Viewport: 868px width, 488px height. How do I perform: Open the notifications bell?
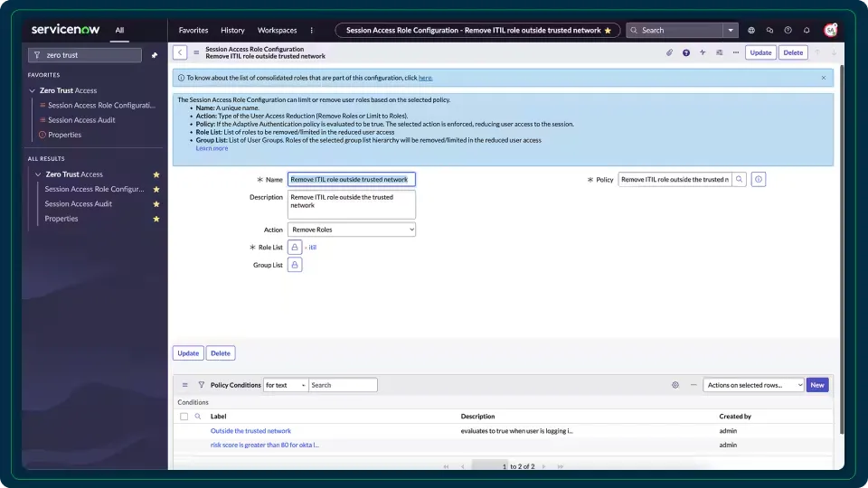(x=807, y=31)
